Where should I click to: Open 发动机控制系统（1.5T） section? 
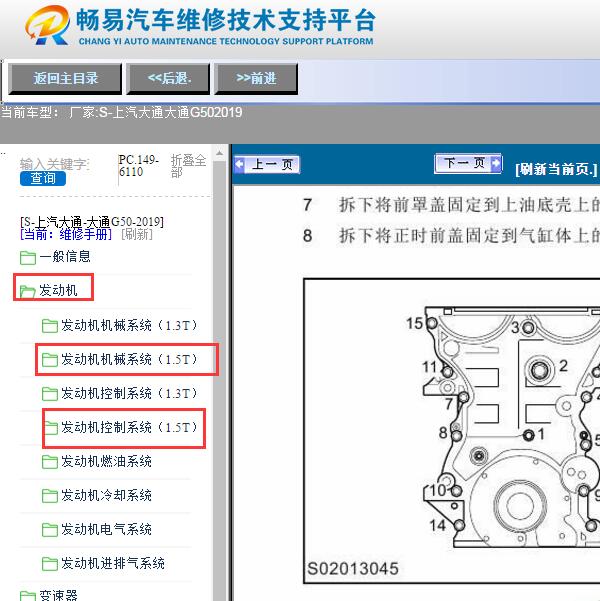click(129, 427)
